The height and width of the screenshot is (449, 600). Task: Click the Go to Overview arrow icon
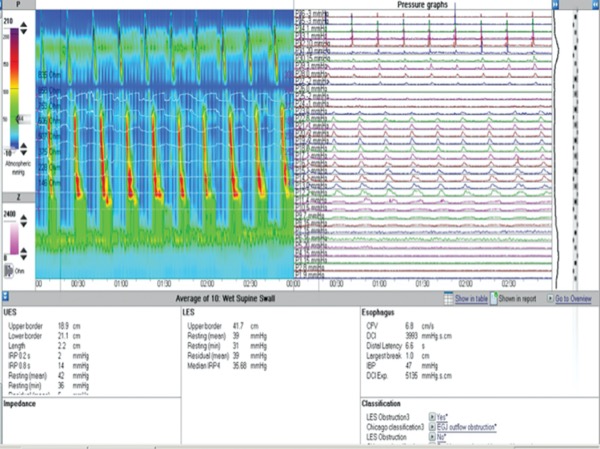coord(550,298)
